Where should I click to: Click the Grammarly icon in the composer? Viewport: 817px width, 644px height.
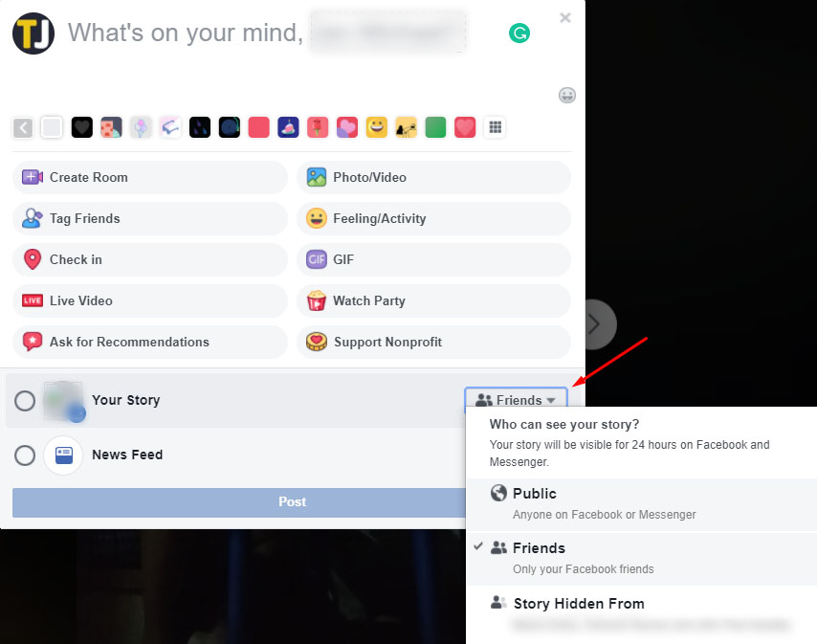(x=519, y=33)
